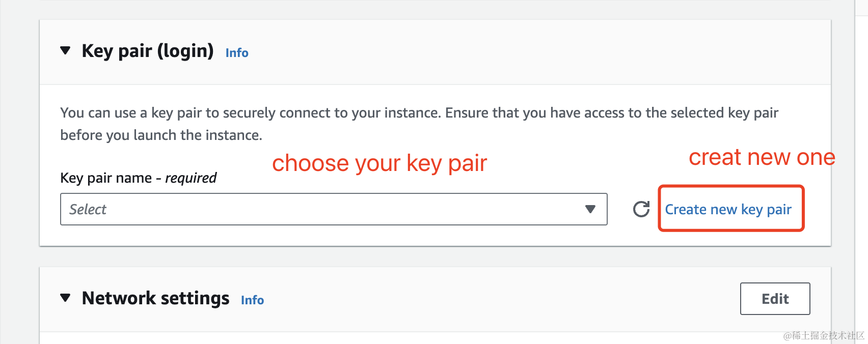Click the dropdown arrow in Select field

coord(590,209)
